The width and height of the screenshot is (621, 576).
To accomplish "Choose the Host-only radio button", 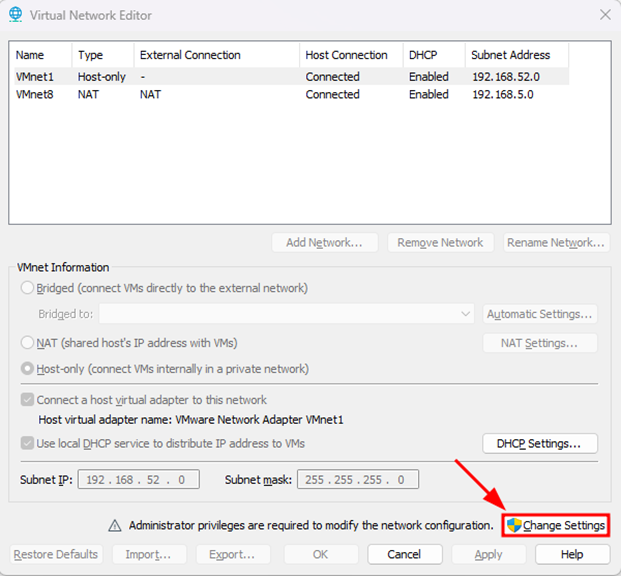I will [x=27, y=369].
